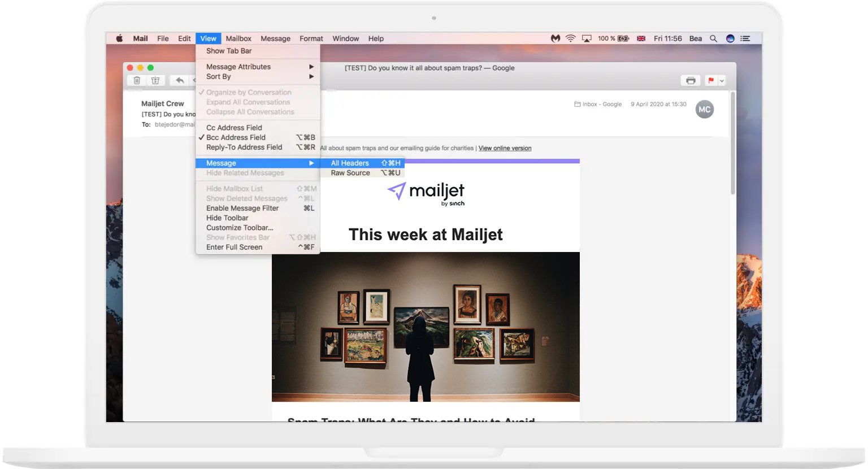Viewport: 868px width, 469px height.
Task: Toggle Bcc Address Field option
Action: click(258, 137)
